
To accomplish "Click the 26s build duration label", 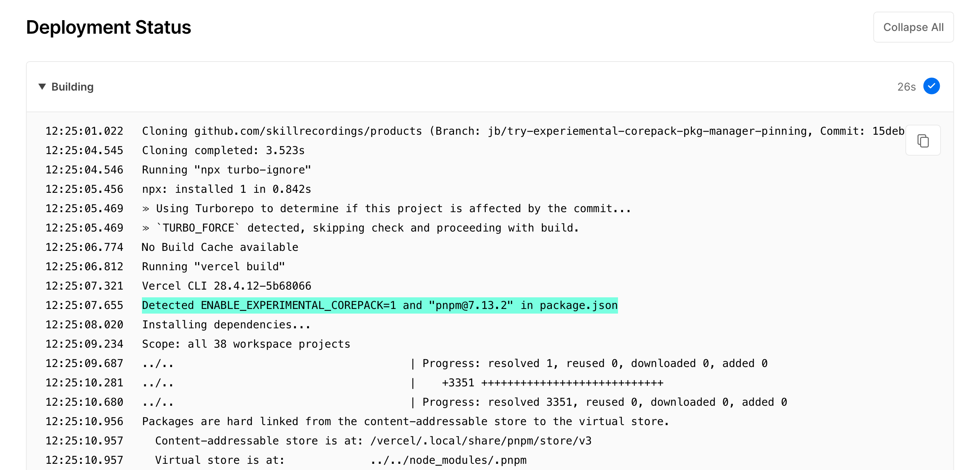I will tap(906, 86).
